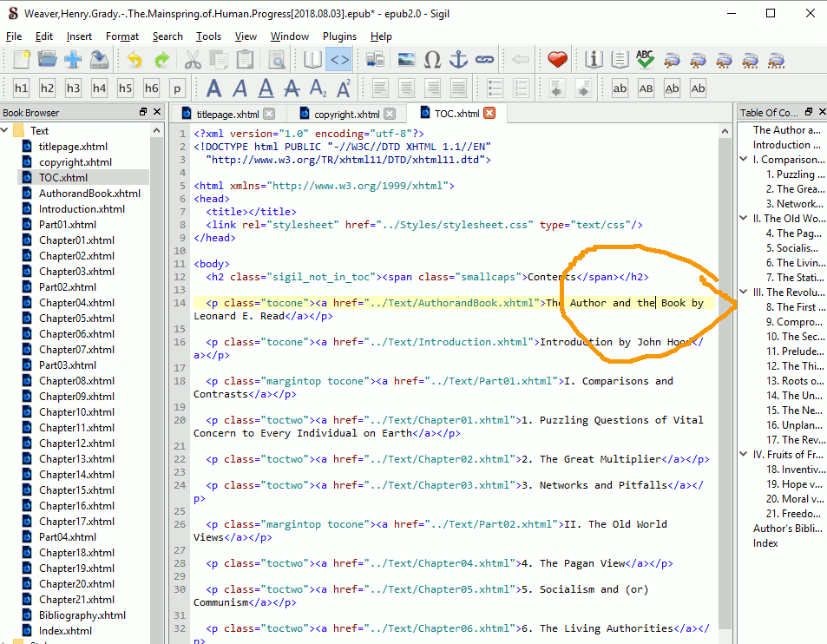Toggle italic text formatting
This screenshot has height=644, width=827.
point(240,89)
